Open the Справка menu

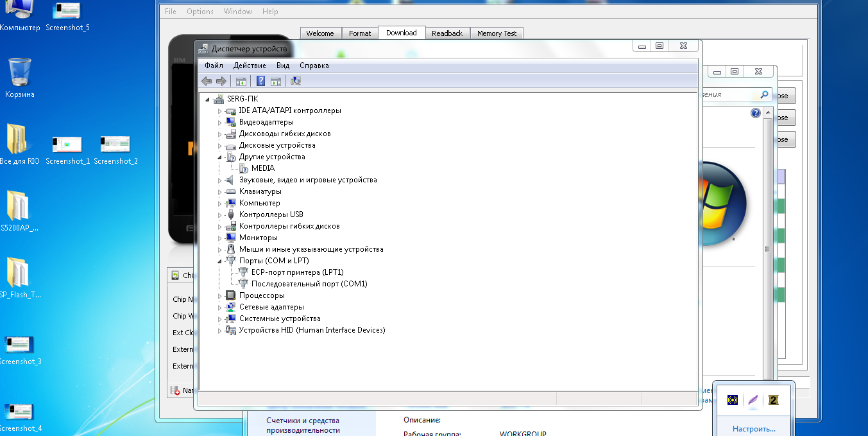(x=314, y=65)
